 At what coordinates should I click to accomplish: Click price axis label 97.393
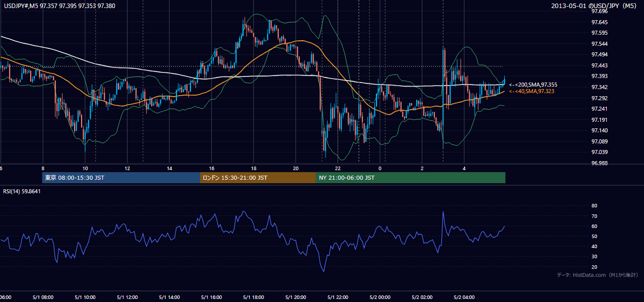(600, 76)
